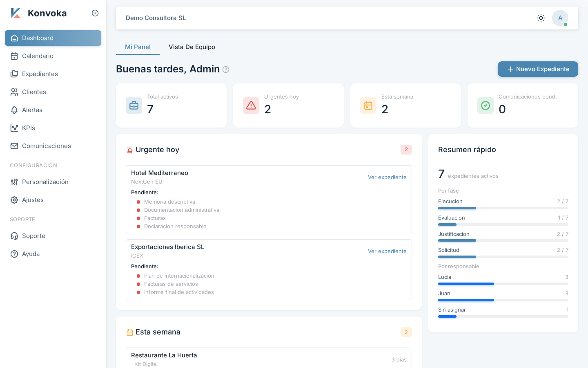Click the Calendario calendar icon
The image size is (588, 368).
(x=14, y=56)
